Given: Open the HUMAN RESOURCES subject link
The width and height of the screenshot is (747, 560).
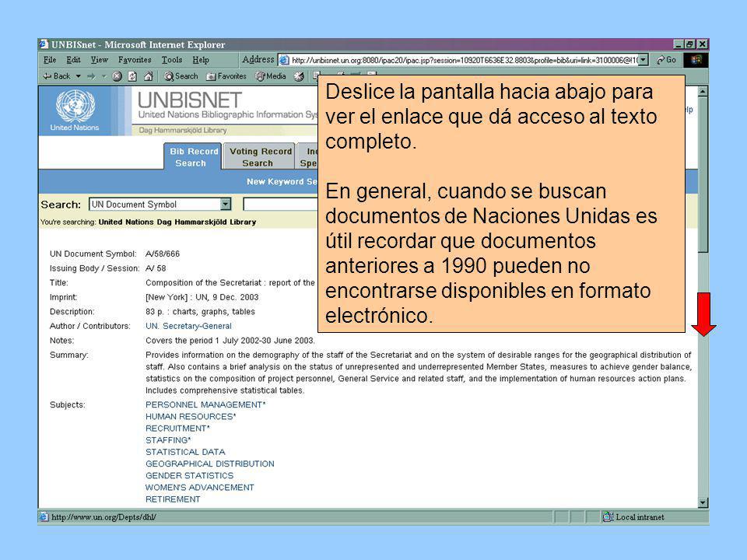Looking at the screenshot, I should (x=191, y=417).
